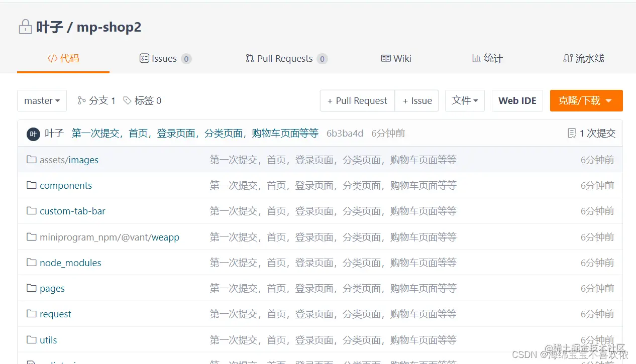Click the private lock icon beside repository name
636x364 pixels.
click(x=25, y=27)
